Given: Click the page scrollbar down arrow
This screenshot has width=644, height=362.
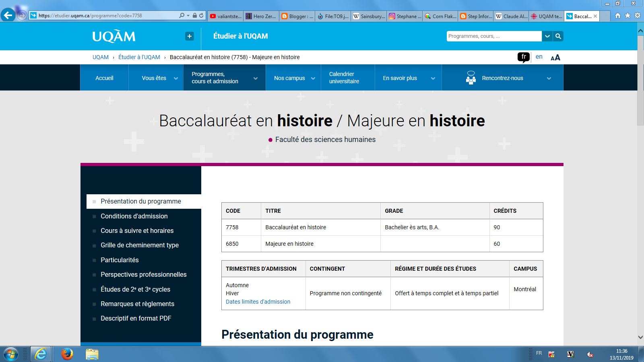Looking at the screenshot, I should [640, 337].
